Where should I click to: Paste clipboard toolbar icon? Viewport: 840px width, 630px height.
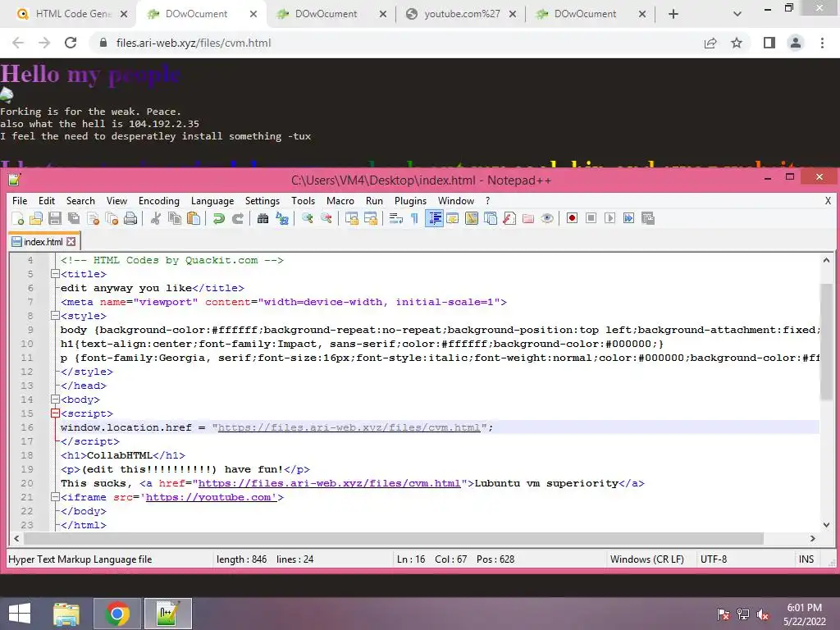coord(194,218)
